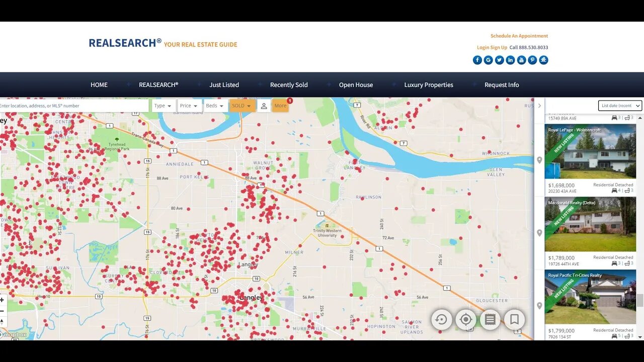This screenshot has width=644, height=362.
Task: Click the MILNER map label
Action: (294, 252)
